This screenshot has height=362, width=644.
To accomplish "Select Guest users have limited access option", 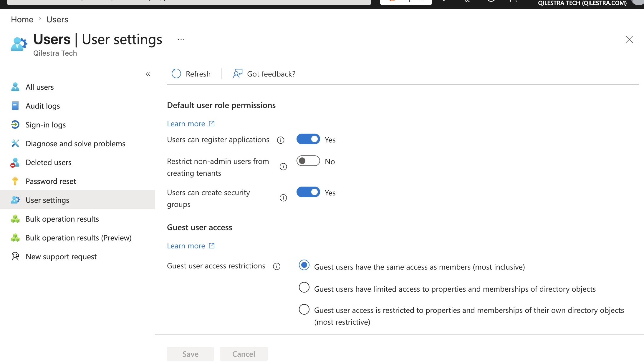I will 304,287.
